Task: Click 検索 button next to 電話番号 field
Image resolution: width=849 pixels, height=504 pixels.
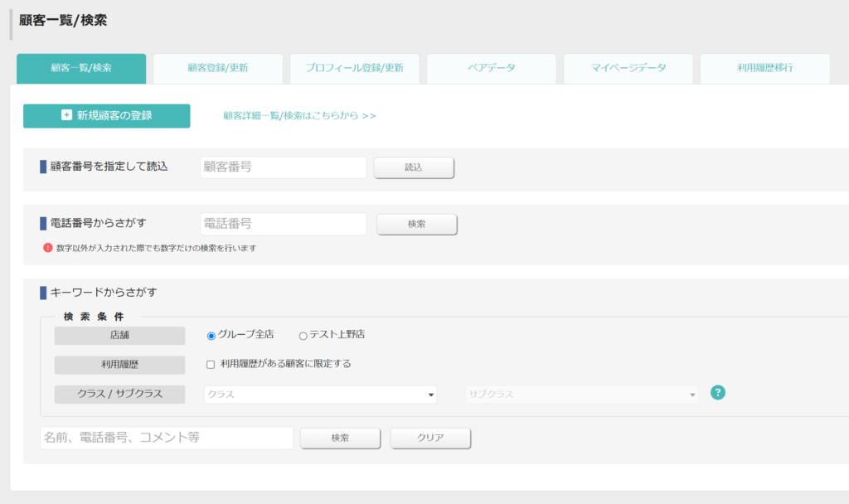Action: click(x=417, y=224)
